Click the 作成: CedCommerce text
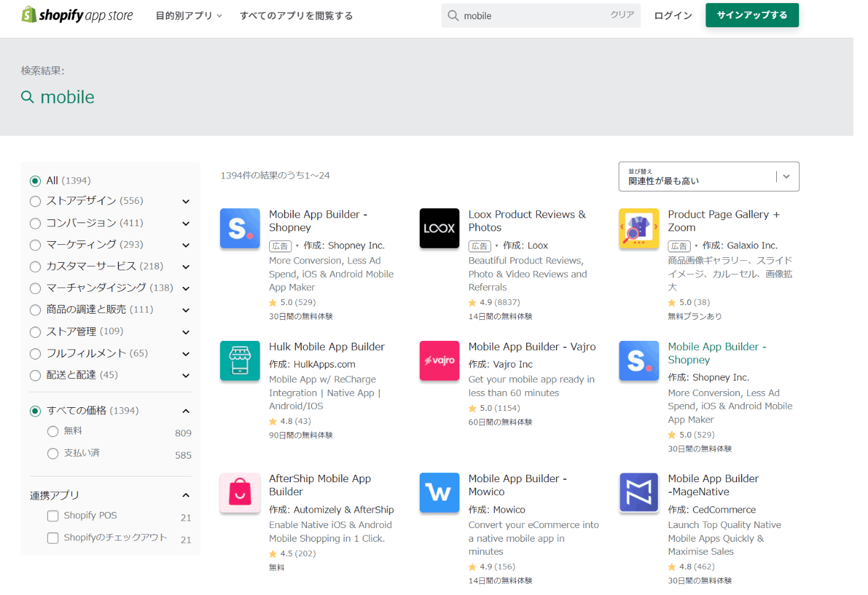The image size is (868, 595). point(712,510)
